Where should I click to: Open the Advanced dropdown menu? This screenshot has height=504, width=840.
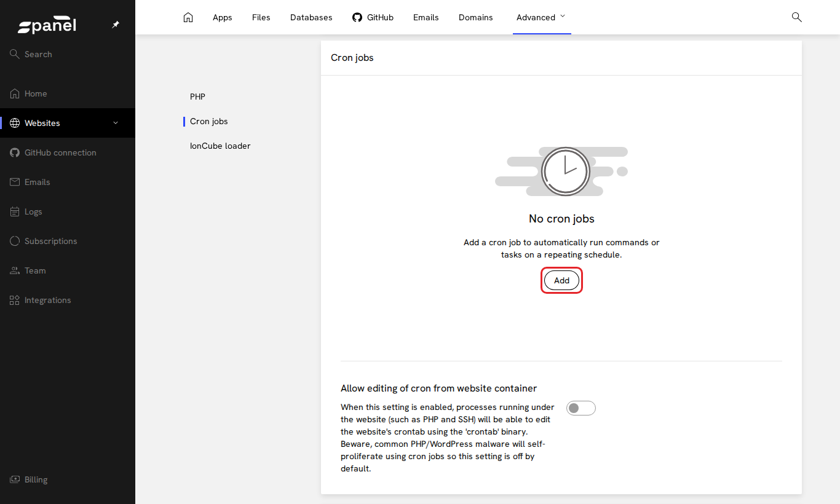tap(541, 17)
